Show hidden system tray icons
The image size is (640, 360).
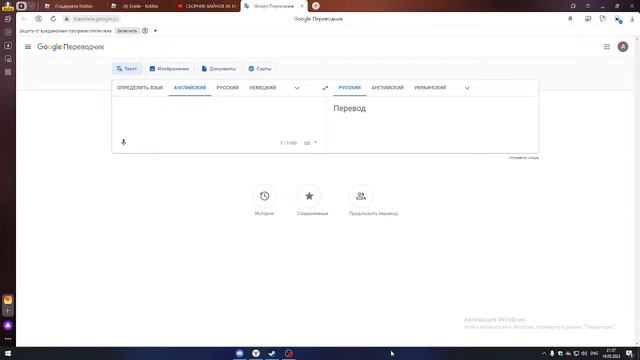(544, 353)
